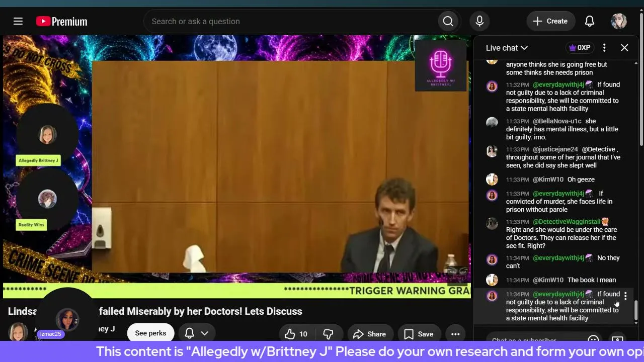Open @everydaywithj4j username on the "No they can't" message
The image size is (644, 362).
pos(558,258)
